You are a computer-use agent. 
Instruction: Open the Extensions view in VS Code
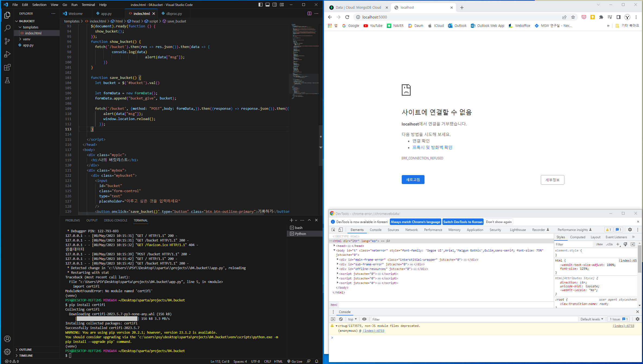(x=7, y=67)
